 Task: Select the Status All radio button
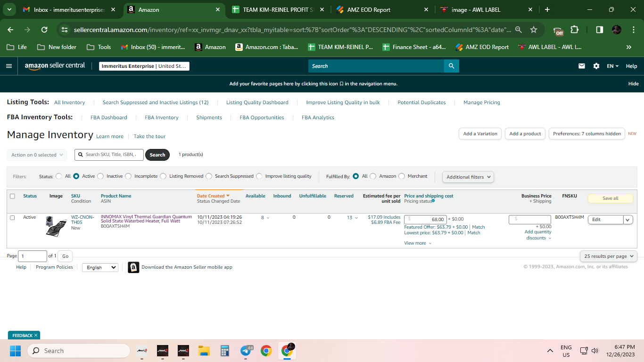[59, 176]
